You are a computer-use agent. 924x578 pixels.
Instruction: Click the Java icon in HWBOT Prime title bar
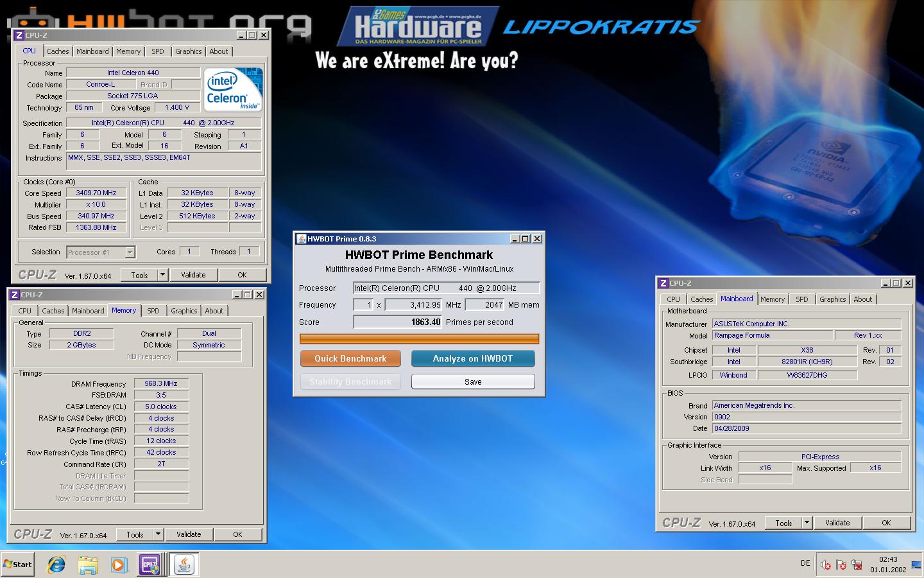pos(301,239)
